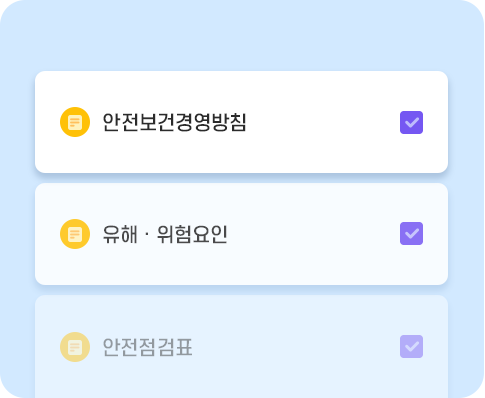Screen dimensions: 485x398
Task: Click the light blue background above the cards
Action: [x=241, y=35]
